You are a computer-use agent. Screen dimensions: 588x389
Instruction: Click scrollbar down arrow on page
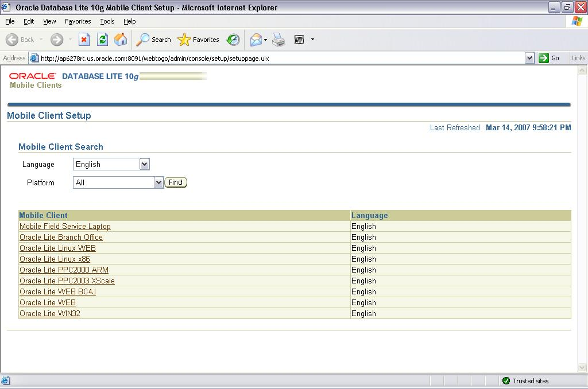582,368
